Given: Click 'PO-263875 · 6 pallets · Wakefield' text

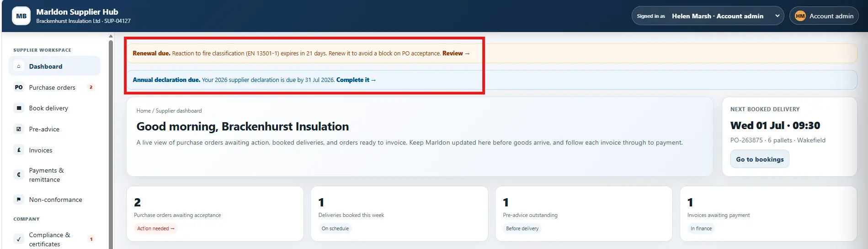Looking at the screenshot, I should (778, 141).
